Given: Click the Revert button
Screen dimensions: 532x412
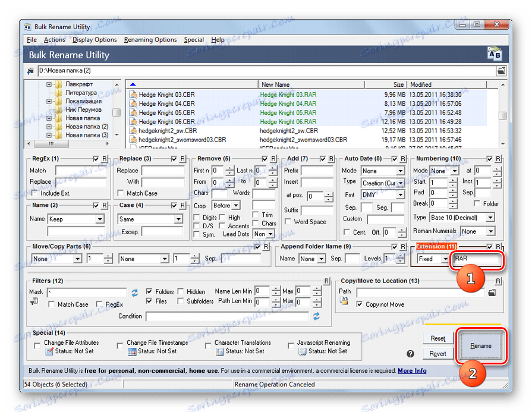Looking at the screenshot, I should pyautogui.click(x=437, y=354).
